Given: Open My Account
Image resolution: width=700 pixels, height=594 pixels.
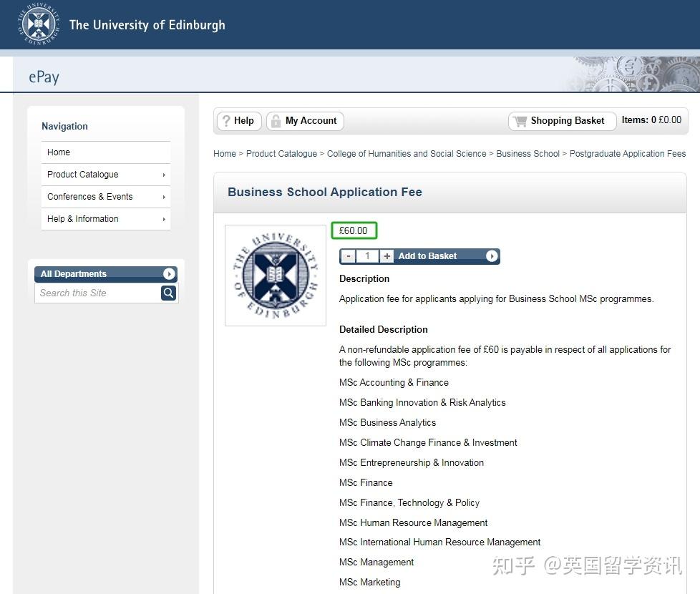Looking at the screenshot, I should pyautogui.click(x=311, y=120).
